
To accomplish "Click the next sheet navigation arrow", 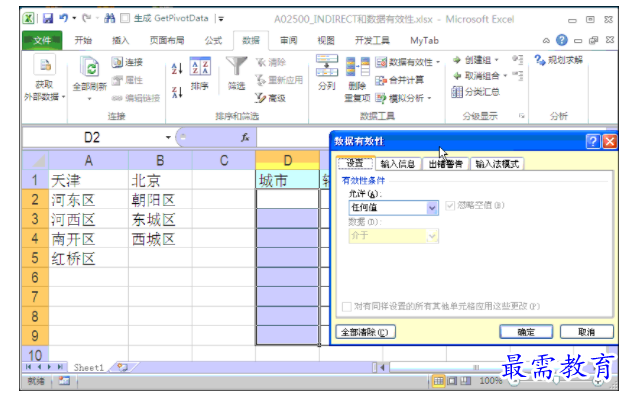I will [x=50, y=367].
